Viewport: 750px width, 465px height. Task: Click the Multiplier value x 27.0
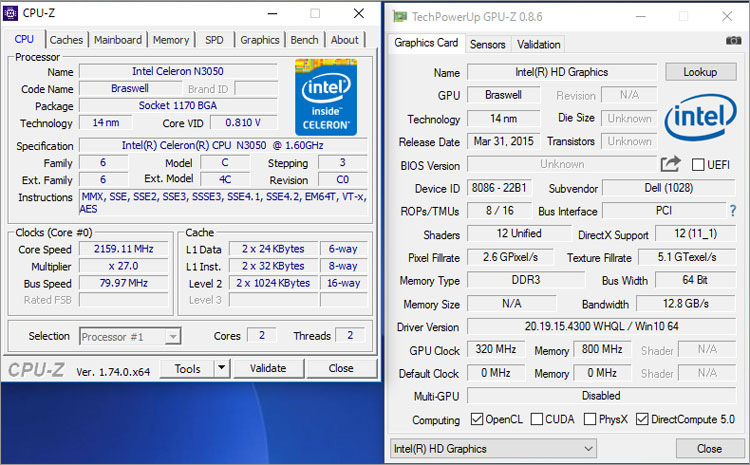pyautogui.click(x=123, y=266)
